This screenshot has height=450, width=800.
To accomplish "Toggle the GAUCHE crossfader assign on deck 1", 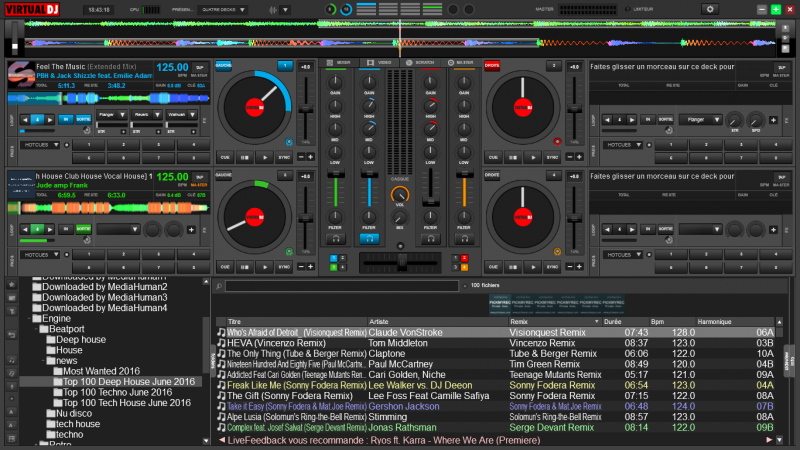I will point(224,65).
